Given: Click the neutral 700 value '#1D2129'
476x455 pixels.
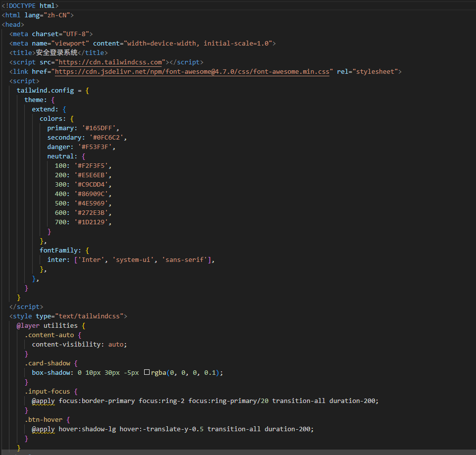Looking at the screenshot, I should tap(91, 222).
